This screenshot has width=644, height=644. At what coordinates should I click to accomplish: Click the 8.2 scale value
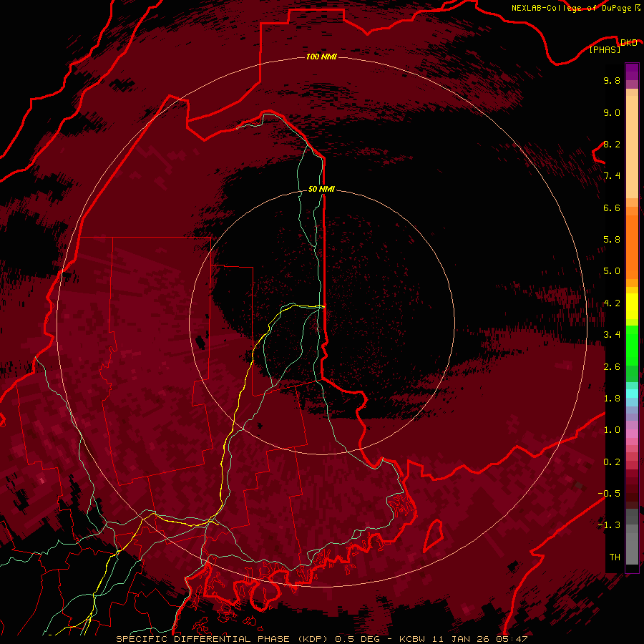[x=612, y=144]
